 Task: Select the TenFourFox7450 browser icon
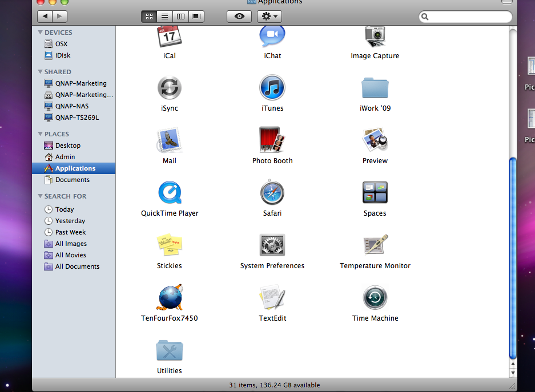point(170,297)
